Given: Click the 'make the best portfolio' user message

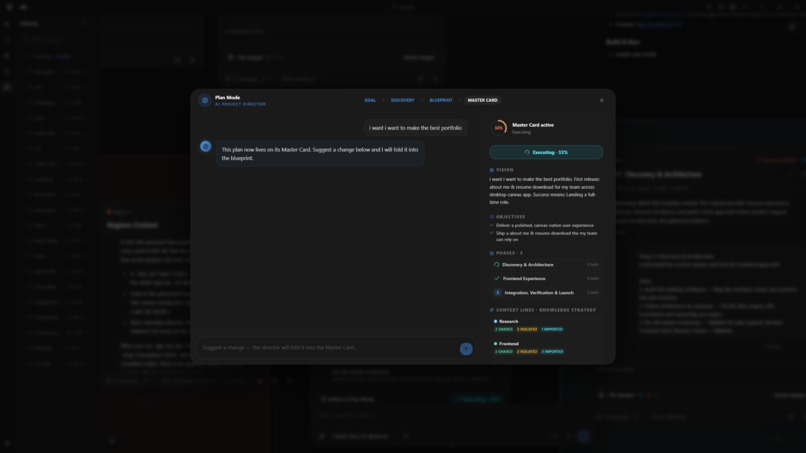Looking at the screenshot, I should [415, 128].
